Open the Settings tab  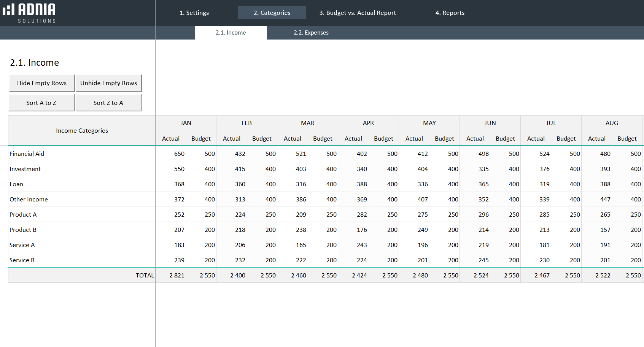[194, 13]
